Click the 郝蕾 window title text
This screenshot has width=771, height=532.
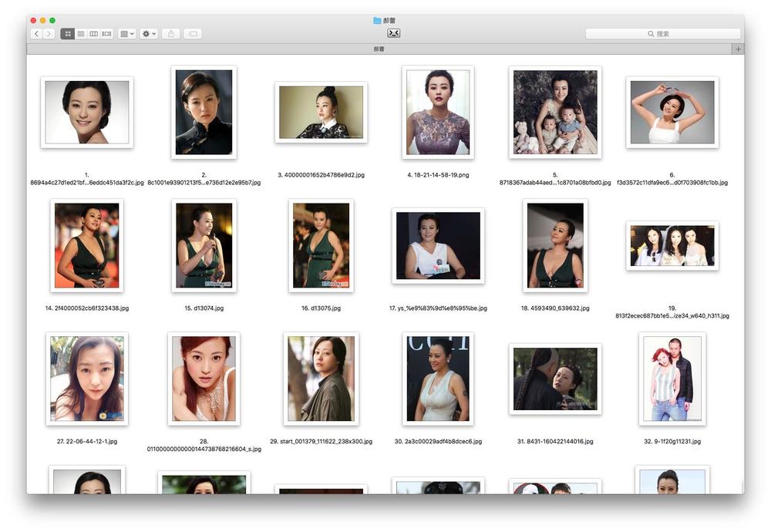click(x=389, y=21)
